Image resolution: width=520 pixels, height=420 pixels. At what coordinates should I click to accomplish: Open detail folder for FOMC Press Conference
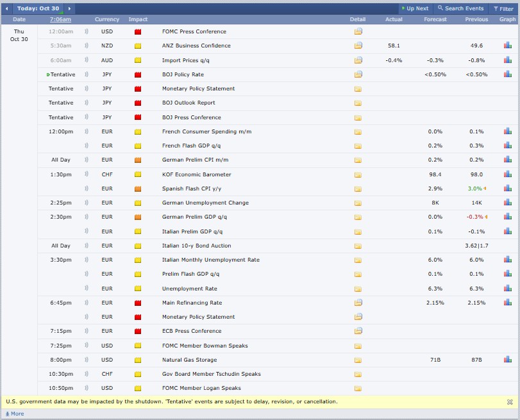pyautogui.click(x=358, y=31)
